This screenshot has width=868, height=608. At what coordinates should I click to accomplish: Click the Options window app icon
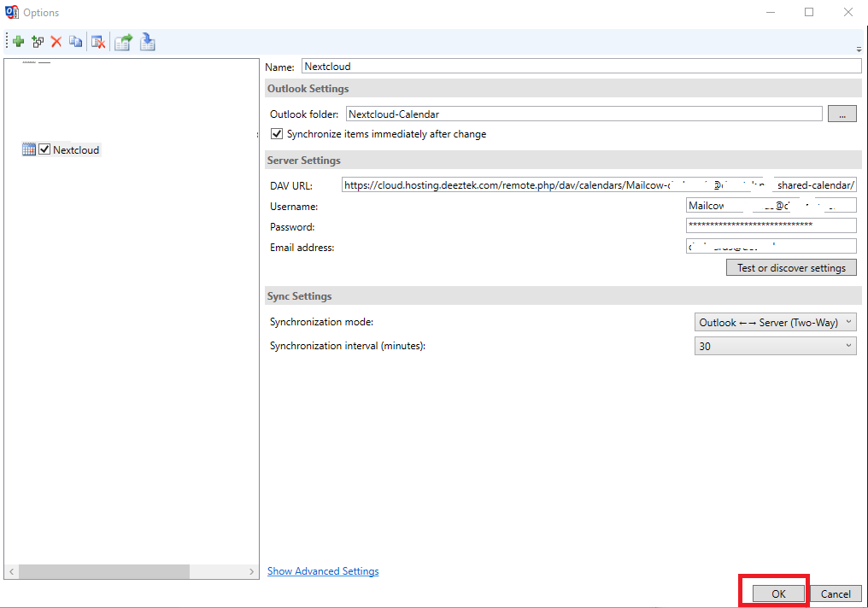click(12, 12)
